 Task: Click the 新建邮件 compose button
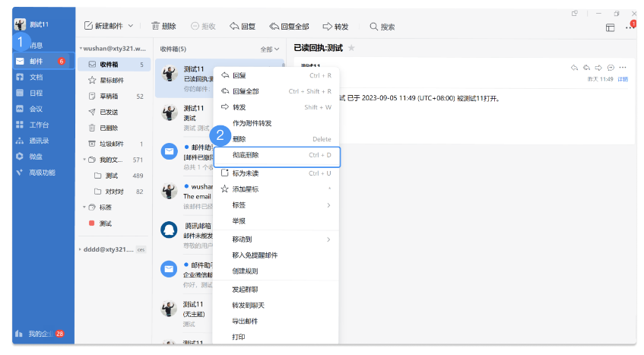(103, 27)
